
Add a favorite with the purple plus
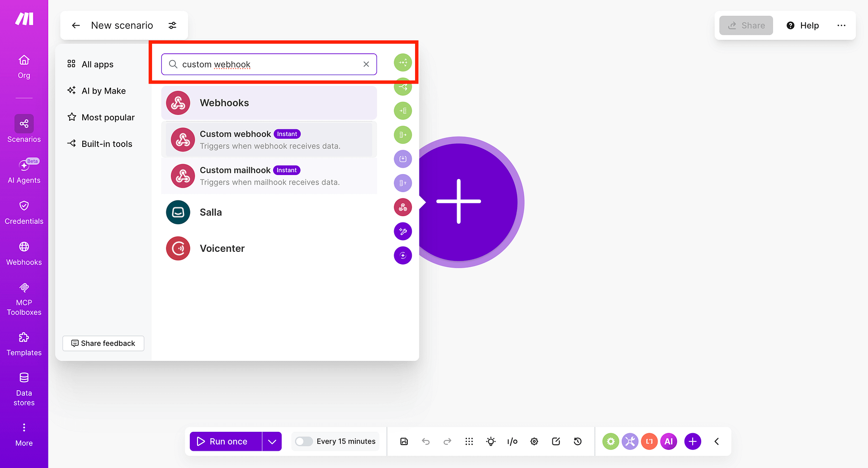click(x=693, y=441)
